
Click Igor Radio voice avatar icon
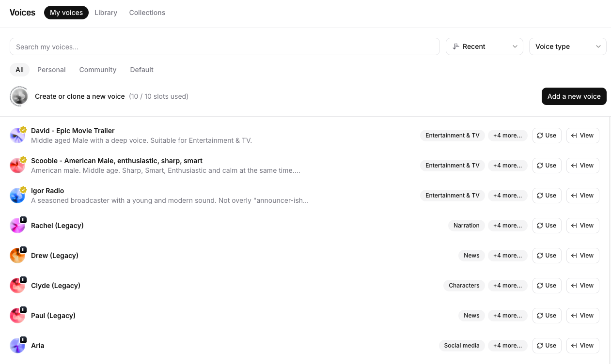(x=17, y=196)
